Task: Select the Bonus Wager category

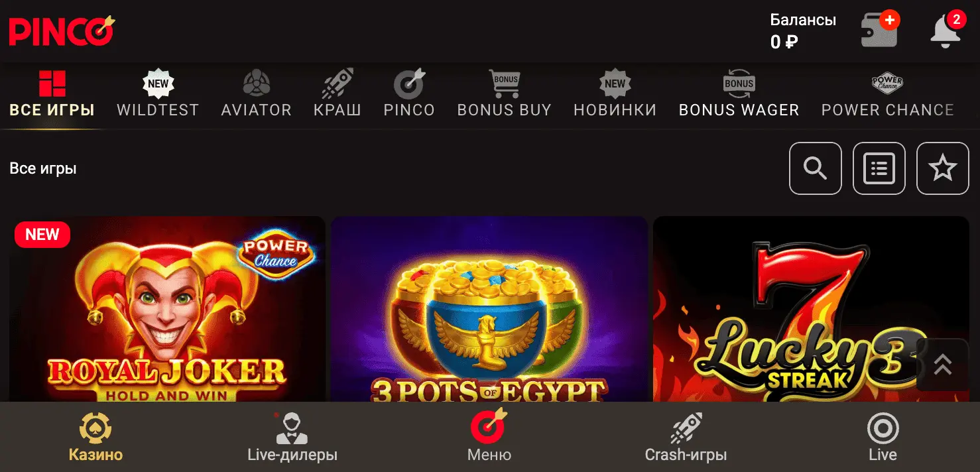Action: (x=739, y=94)
